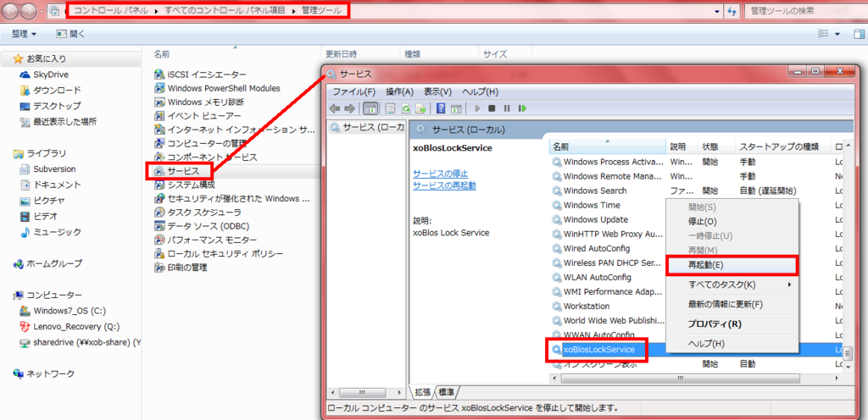Open Properties via the Services toolbar icon

pyautogui.click(x=390, y=108)
